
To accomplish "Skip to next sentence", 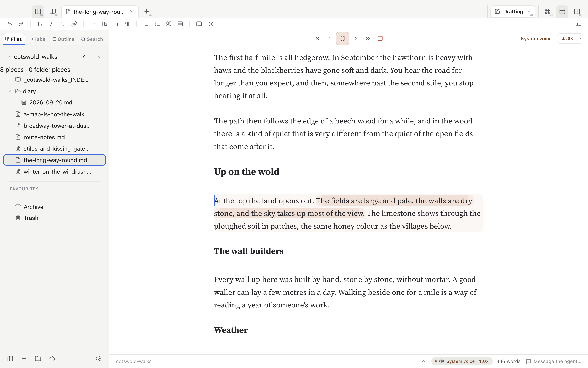I will pyautogui.click(x=355, y=38).
